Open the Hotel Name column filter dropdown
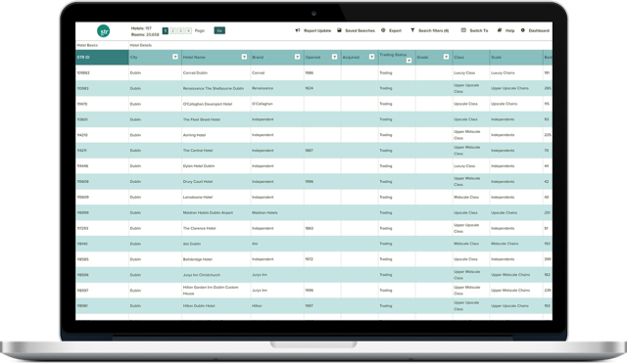This screenshot has height=364, width=627. (244, 57)
